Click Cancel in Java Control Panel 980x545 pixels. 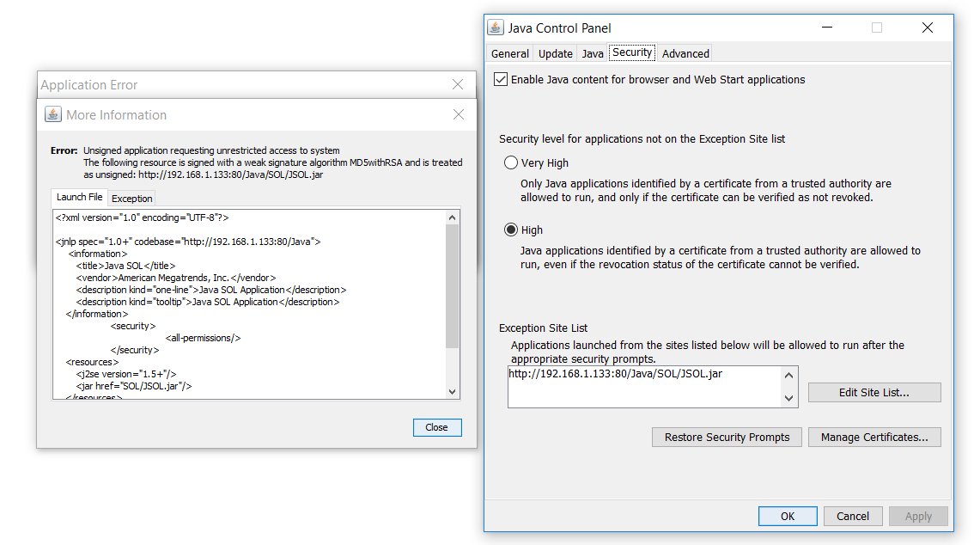click(x=853, y=517)
